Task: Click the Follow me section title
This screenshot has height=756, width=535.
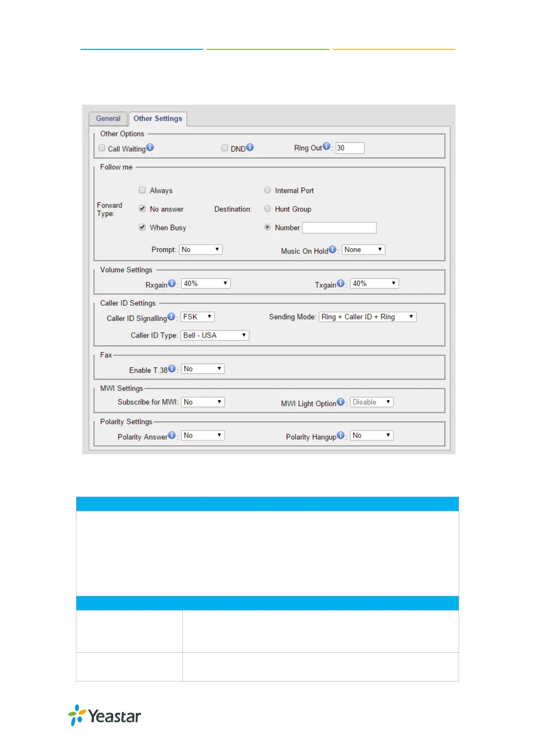Action: point(116,167)
